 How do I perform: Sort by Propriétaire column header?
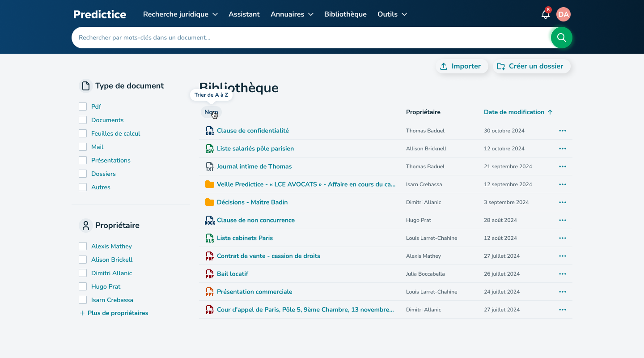pyautogui.click(x=423, y=112)
